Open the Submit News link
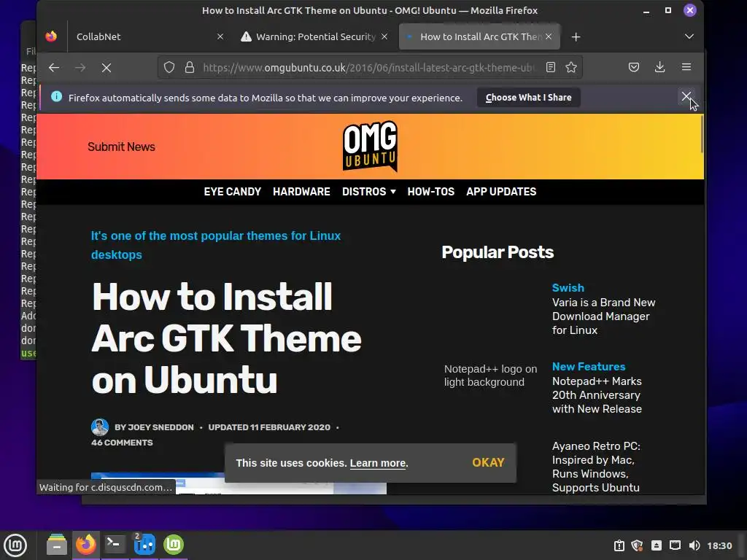The image size is (747, 560). coord(121,147)
